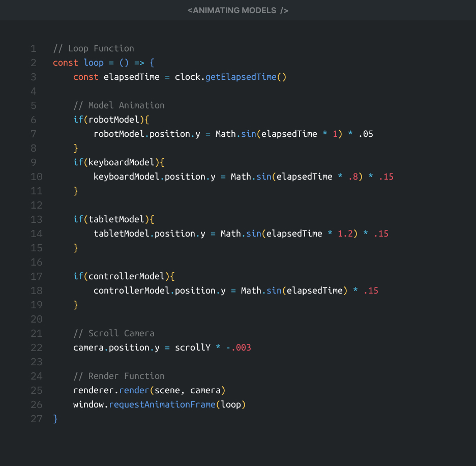Image resolution: width=476 pixels, height=466 pixels.
Task: Click 'renderer.render(scene, camera)' line
Action: tap(149, 390)
